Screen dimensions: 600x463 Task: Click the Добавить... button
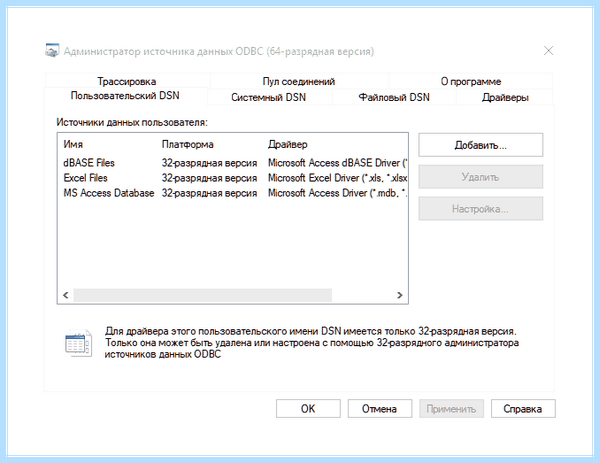click(481, 145)
